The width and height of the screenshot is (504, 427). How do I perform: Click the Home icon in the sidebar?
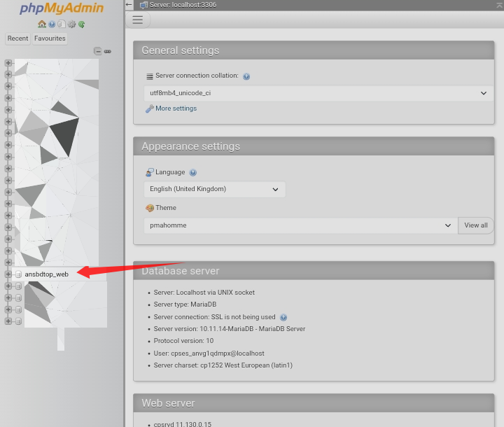(42, 24)
